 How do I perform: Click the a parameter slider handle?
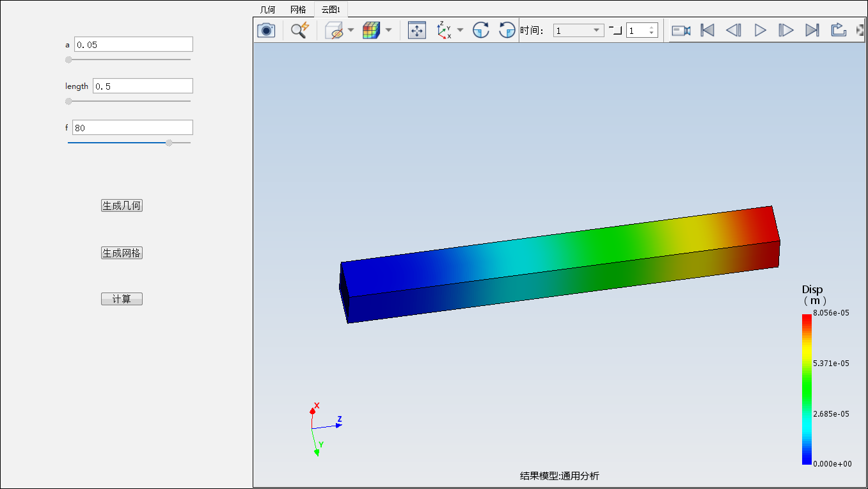pyautogui.click(x=68, y=60)
